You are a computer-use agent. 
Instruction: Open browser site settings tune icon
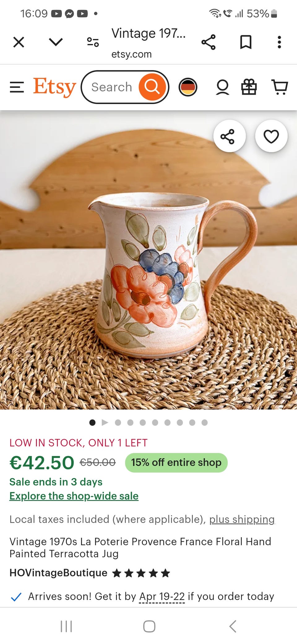click(93, 42)
